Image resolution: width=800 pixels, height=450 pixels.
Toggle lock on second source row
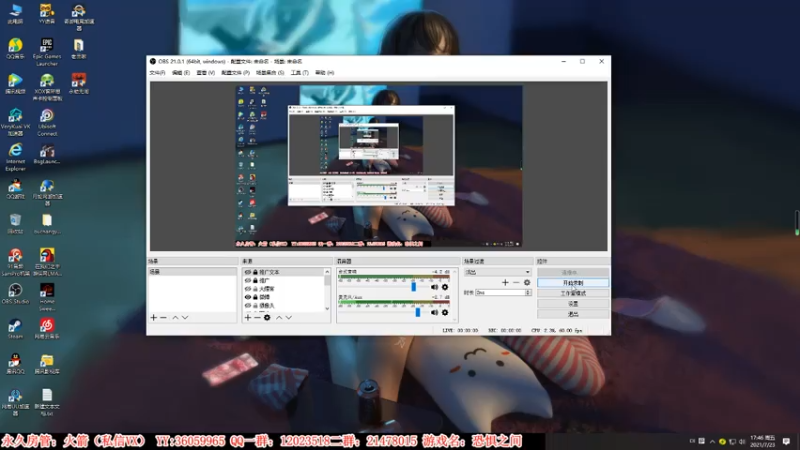tap(256, 281)
